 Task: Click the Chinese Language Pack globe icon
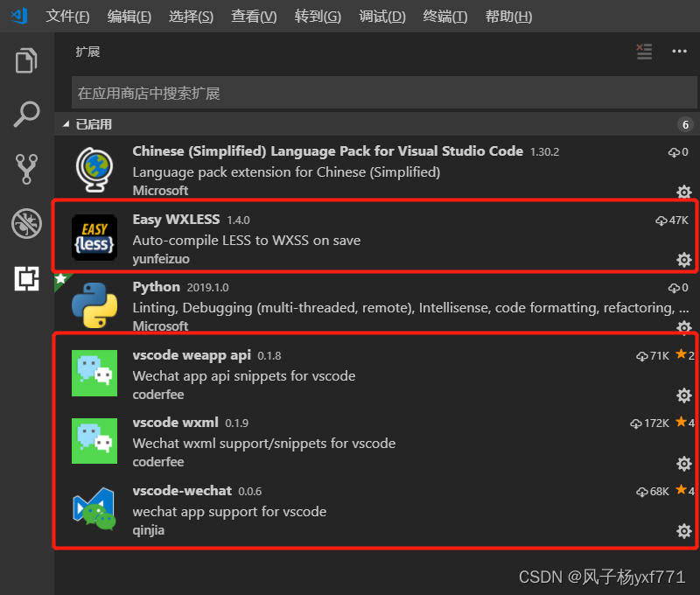(x=94, y=170)
